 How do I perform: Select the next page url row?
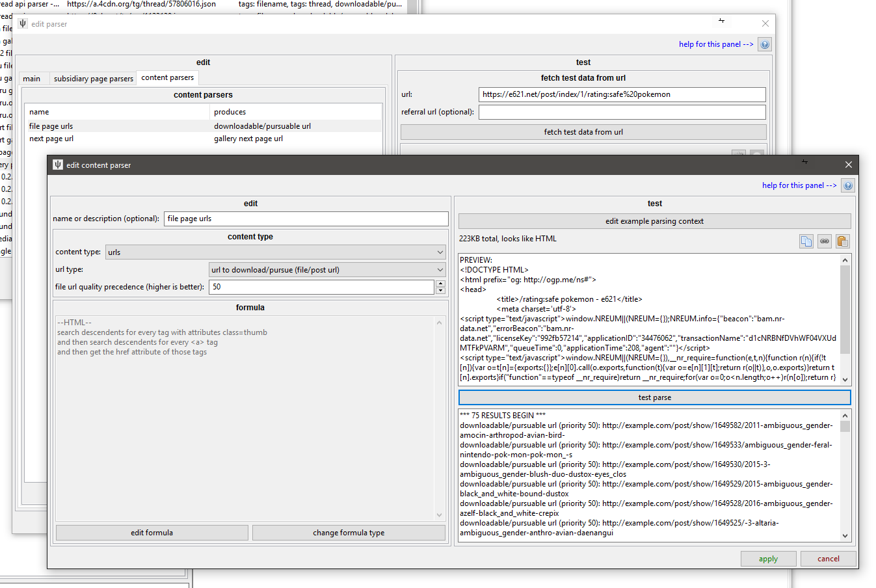point(203,139)
